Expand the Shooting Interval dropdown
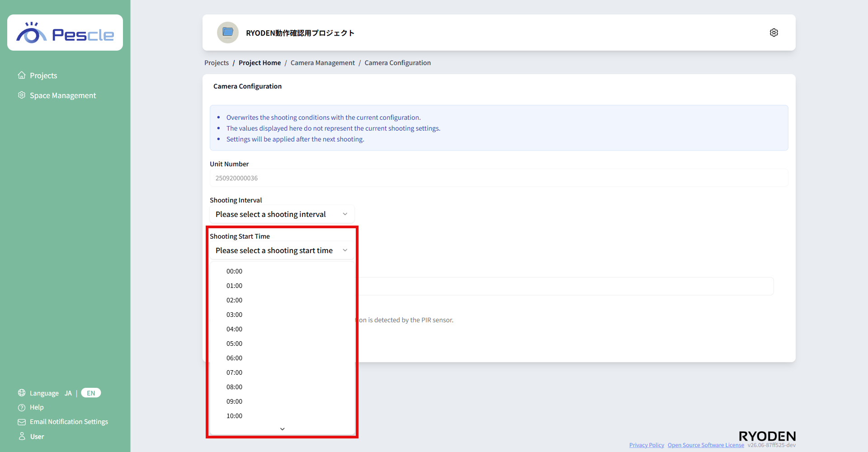The height and width of the screenshot is (452, 868). (282, 214)
